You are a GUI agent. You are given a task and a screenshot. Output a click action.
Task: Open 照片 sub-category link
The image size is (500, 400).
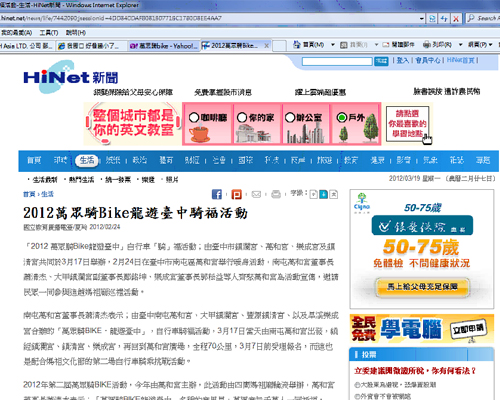[x=172, y=180]
